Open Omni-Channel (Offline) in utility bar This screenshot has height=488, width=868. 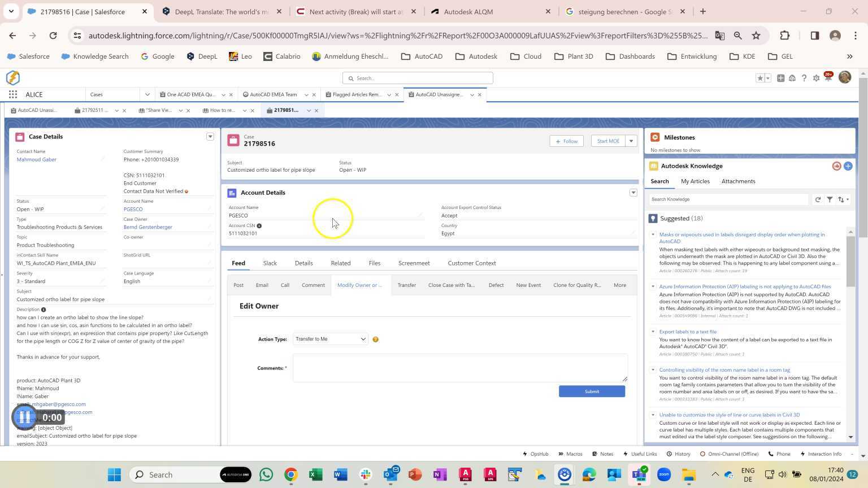tap(729, 454)
